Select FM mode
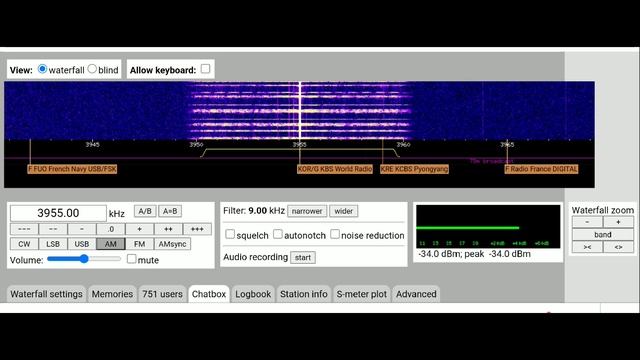 (139, 244)
